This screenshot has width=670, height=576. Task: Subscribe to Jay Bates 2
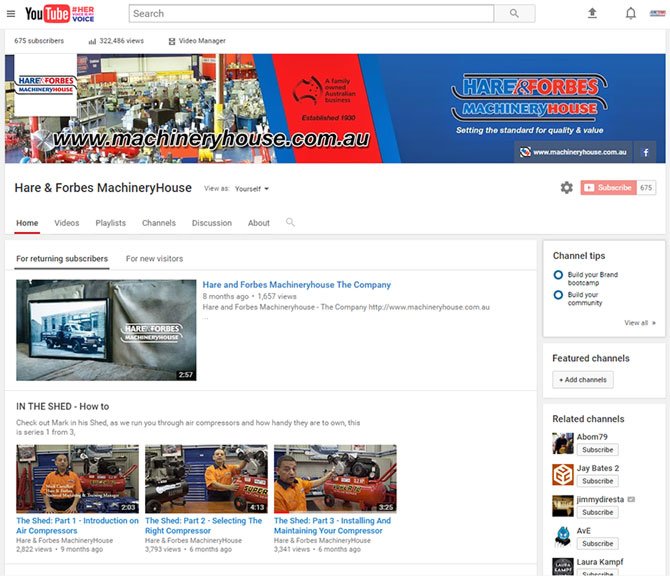597,481
